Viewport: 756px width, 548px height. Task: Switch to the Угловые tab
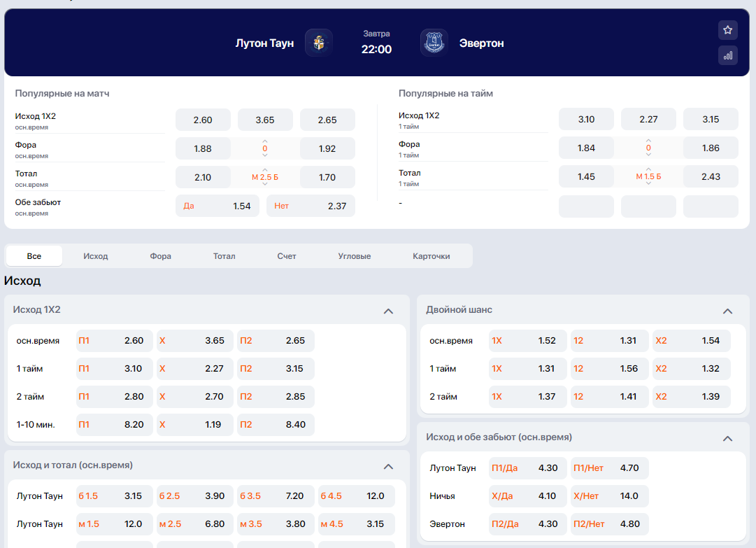tap(354, 256)
